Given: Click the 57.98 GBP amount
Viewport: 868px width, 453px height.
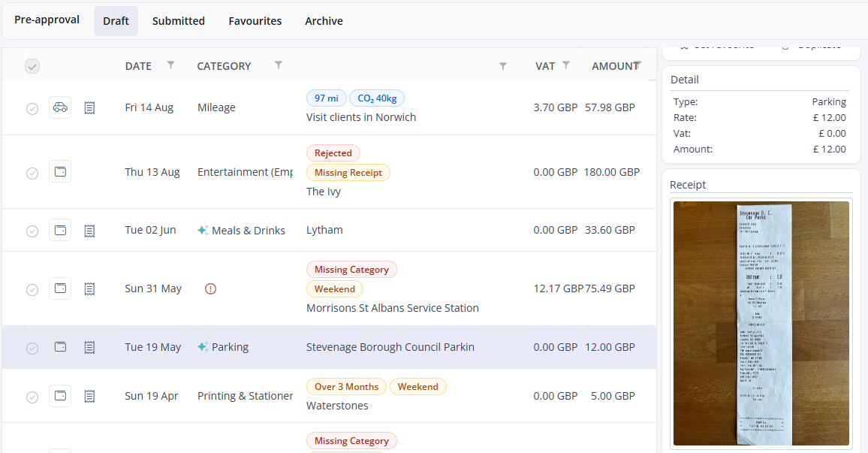Looking at the screenshot, I should [x=610, y=107].
